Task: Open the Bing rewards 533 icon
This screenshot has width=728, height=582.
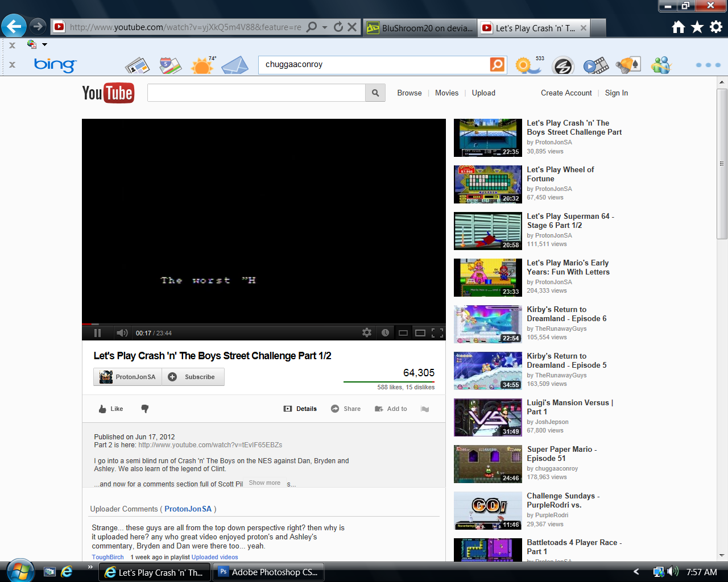Action: pos(529,65)
